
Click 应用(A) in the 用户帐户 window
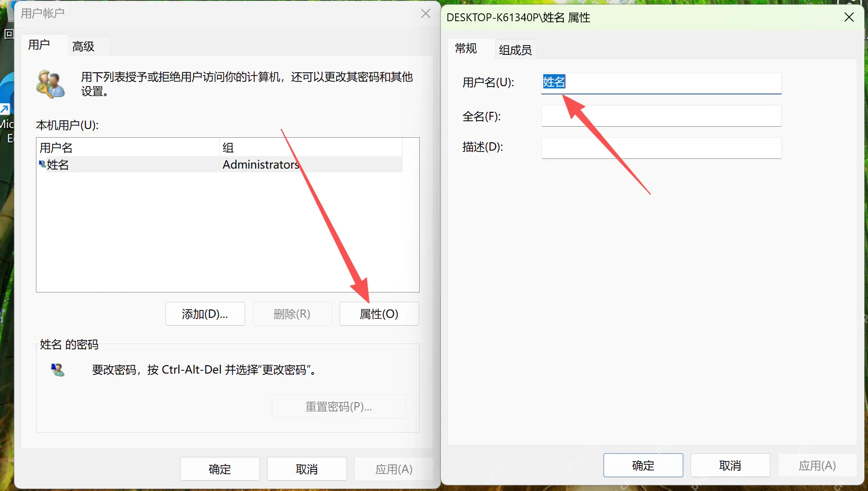point(394,469)
